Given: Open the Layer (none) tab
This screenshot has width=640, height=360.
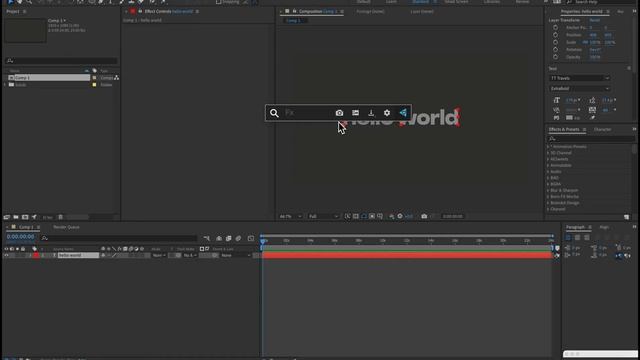Looking at the screenshot, I should (422, 11).
